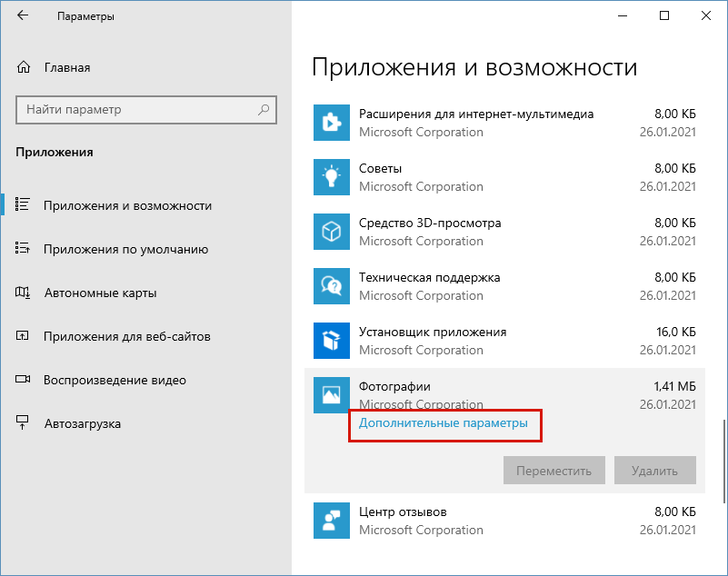This screenshot has height=576, width=728.
Task: Select the Техническая поддержка app name
Action: pyautogui.click(x=430, y=278)
